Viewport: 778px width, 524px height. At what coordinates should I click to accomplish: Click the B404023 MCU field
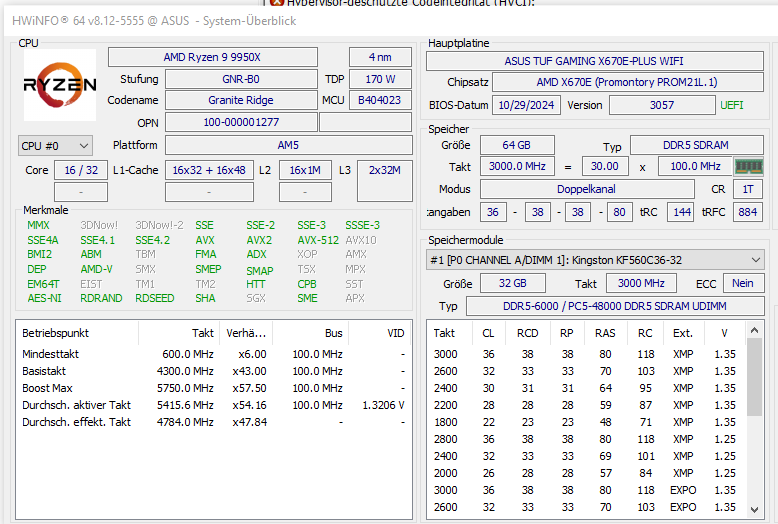pos(380,100)
